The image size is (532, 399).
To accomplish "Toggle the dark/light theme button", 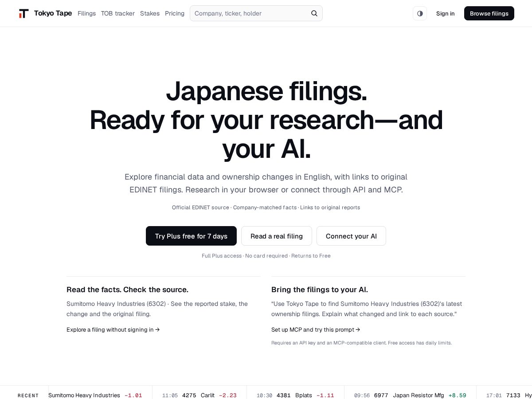I will point(420,13).
